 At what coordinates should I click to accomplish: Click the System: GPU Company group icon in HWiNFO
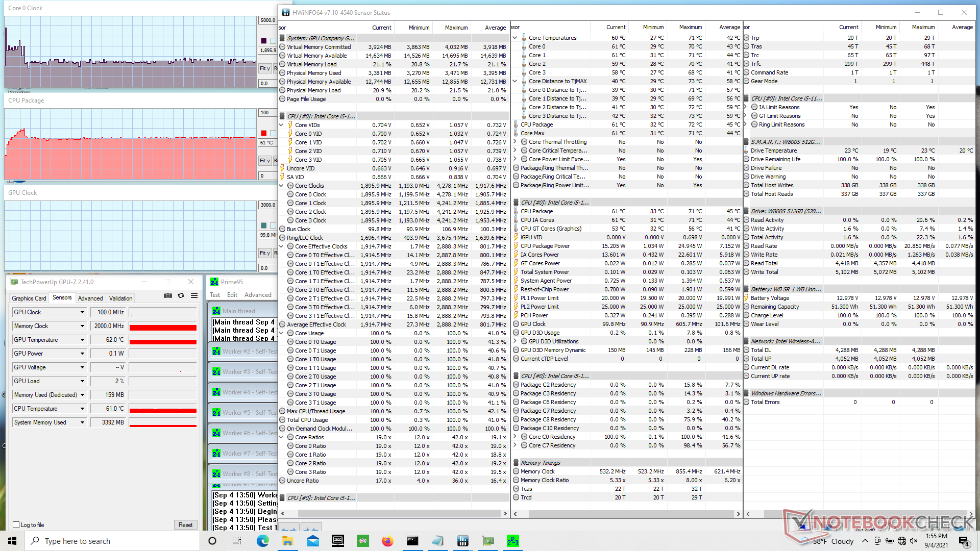[x=282, y=38]
